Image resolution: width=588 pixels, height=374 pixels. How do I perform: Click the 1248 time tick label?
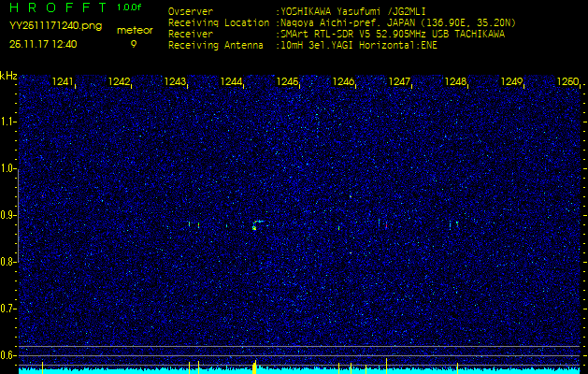(x=455, y=81)
